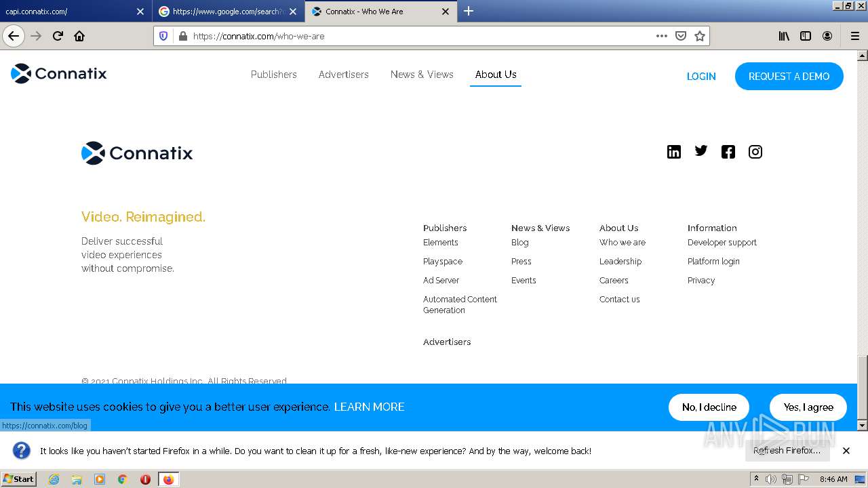
Task: Dismiss the Firefox refresh notification bar
Action: tap(846, 451)
